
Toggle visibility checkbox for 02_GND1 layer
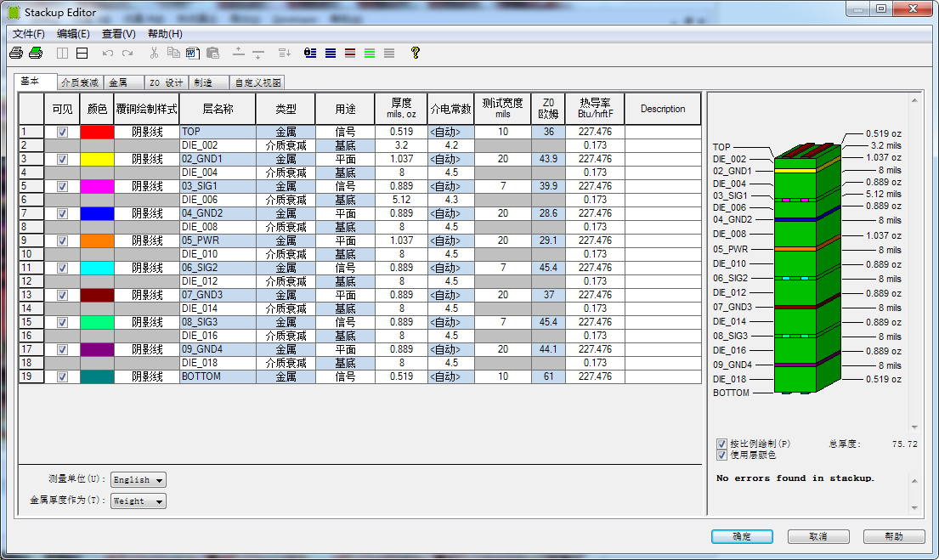pos(62,159)
